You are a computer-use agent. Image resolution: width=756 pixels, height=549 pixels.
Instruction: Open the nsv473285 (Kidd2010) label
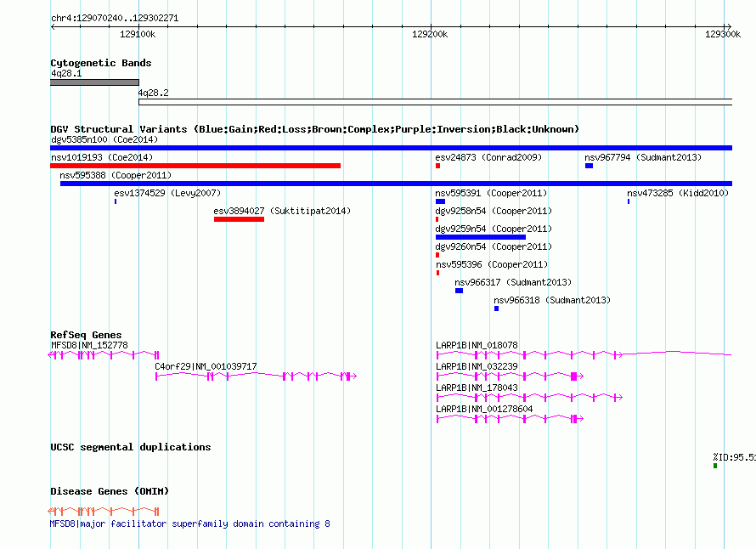(678, 193)
